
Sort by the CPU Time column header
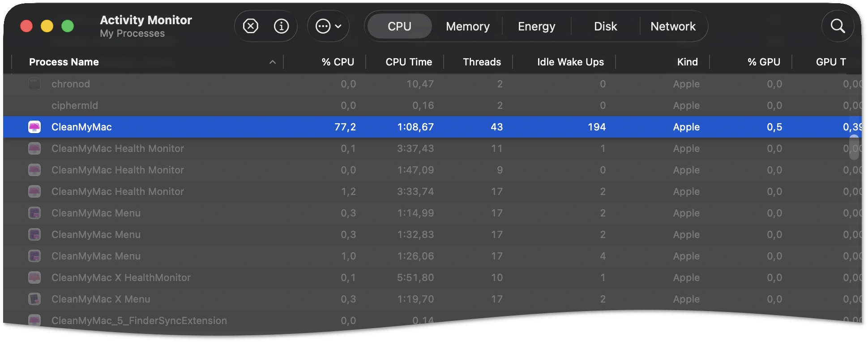coord(409,62)
